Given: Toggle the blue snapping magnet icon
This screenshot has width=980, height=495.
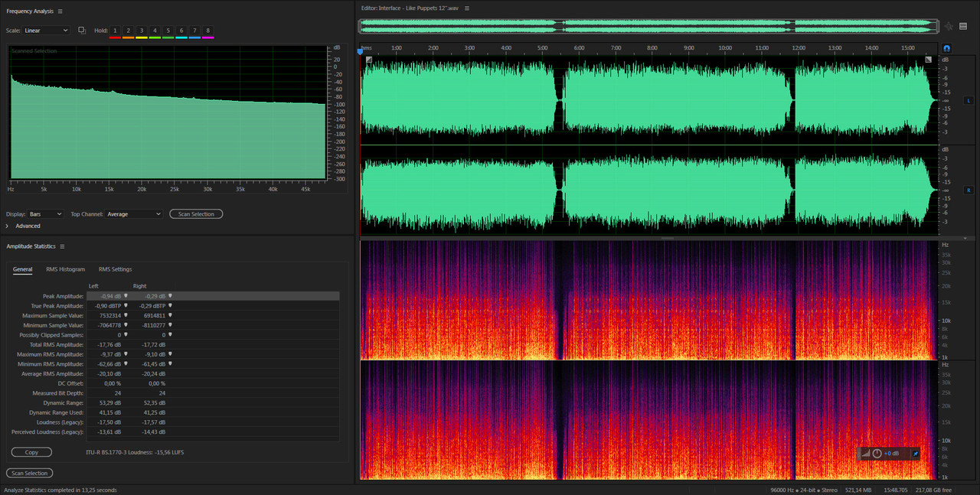Looking at the screenshot, I should [947, 48].
